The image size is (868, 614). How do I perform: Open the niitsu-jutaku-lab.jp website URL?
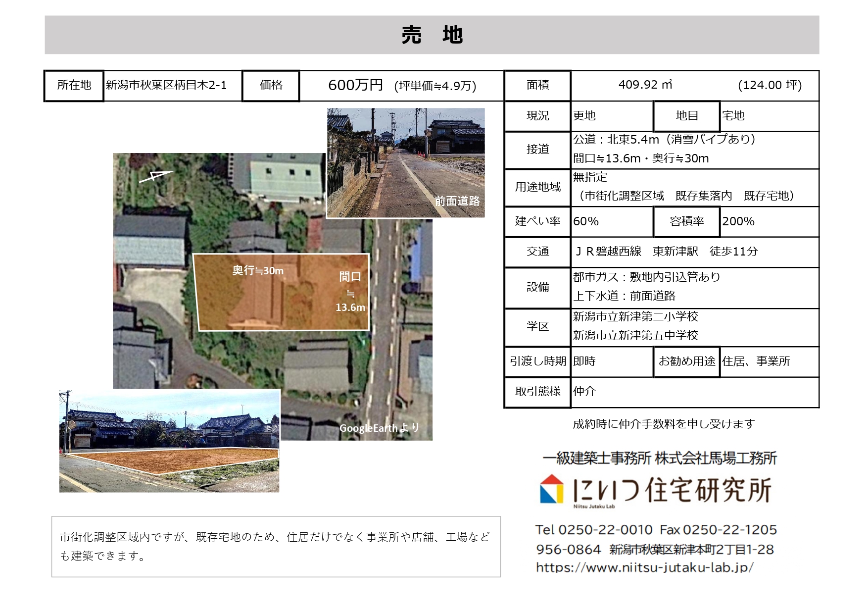pyautogui.click(x=644, y=567)
